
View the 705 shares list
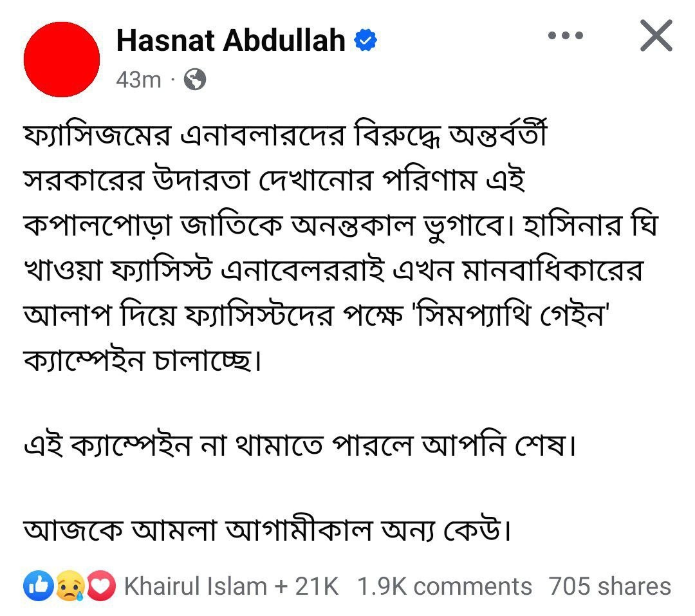pos(610,586)
